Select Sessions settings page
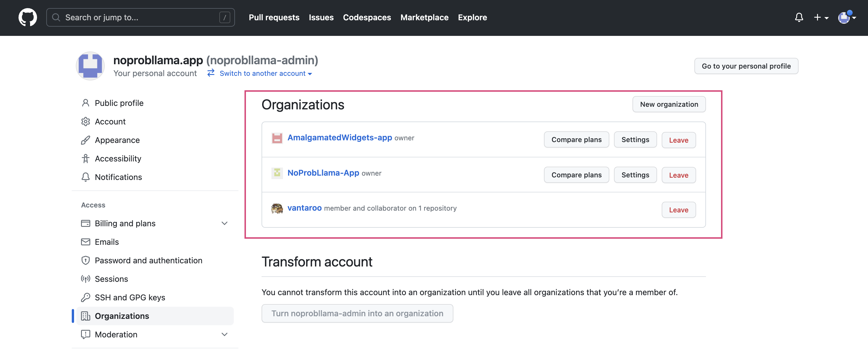868x353 pixels. (155, 279)
